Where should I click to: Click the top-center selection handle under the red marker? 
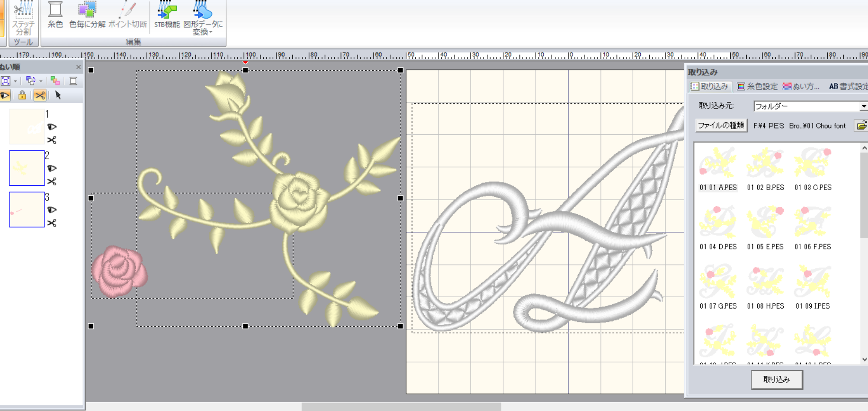pos(245,70)
